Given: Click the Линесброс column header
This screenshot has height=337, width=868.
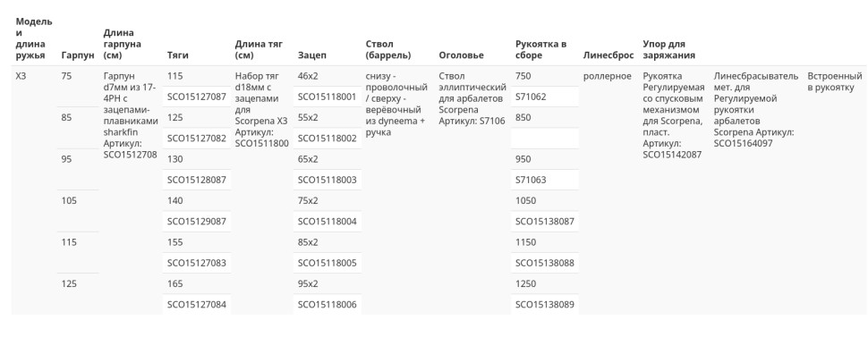Looking at the screenshot, I should pos(608,55).
